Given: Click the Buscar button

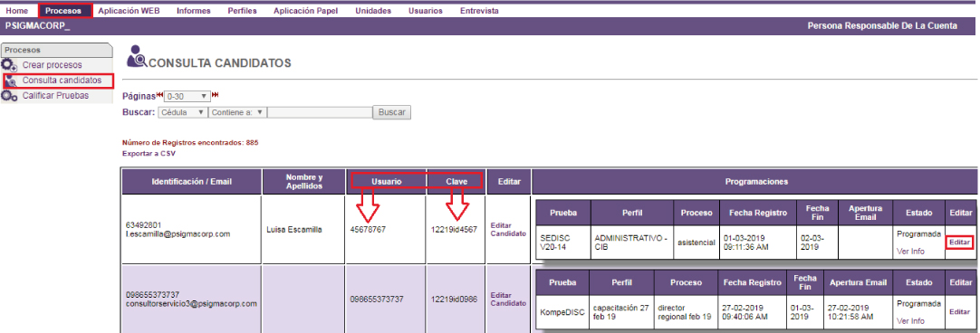Looking at the screenshot, I should coord(392,112).
